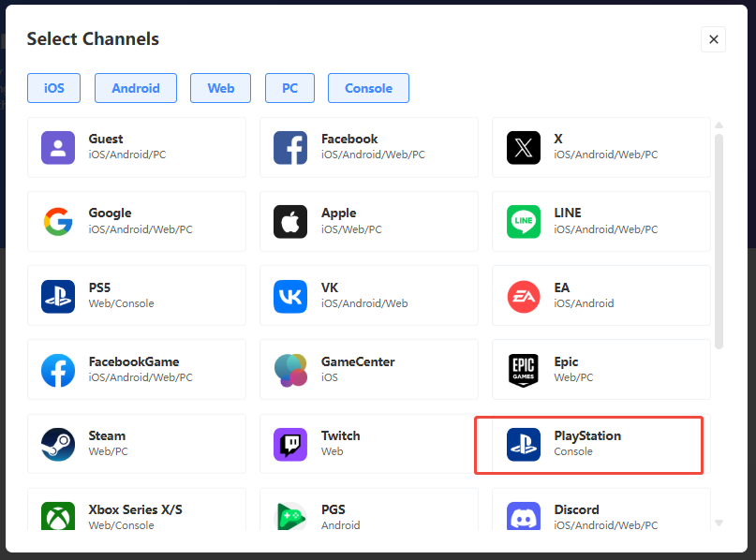Toggle the PC platform filter
Viewport: 756px width, 560px height.
289,88
